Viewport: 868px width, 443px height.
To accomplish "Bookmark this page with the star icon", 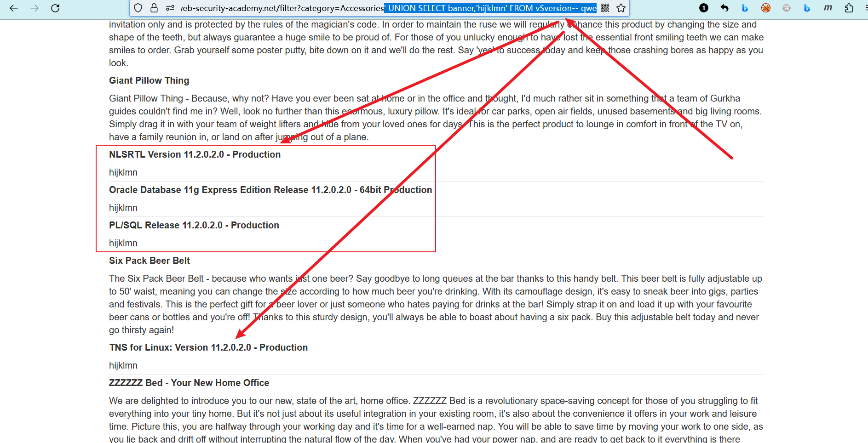I will 621,8.
